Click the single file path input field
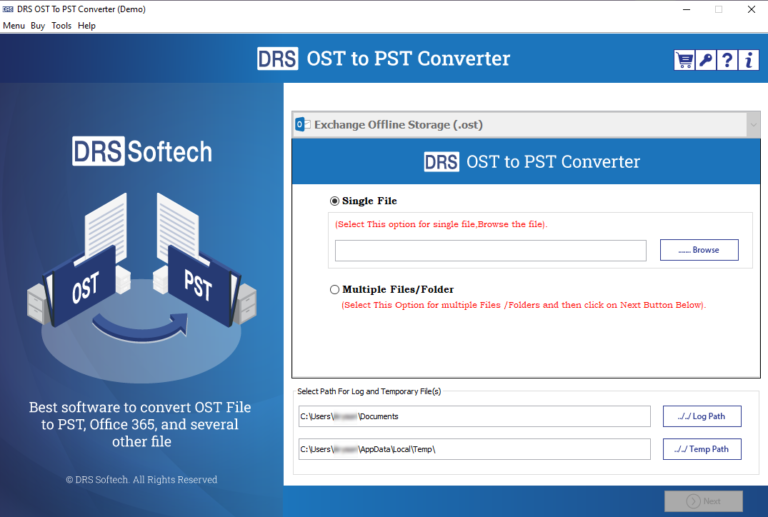 [490, 251]
